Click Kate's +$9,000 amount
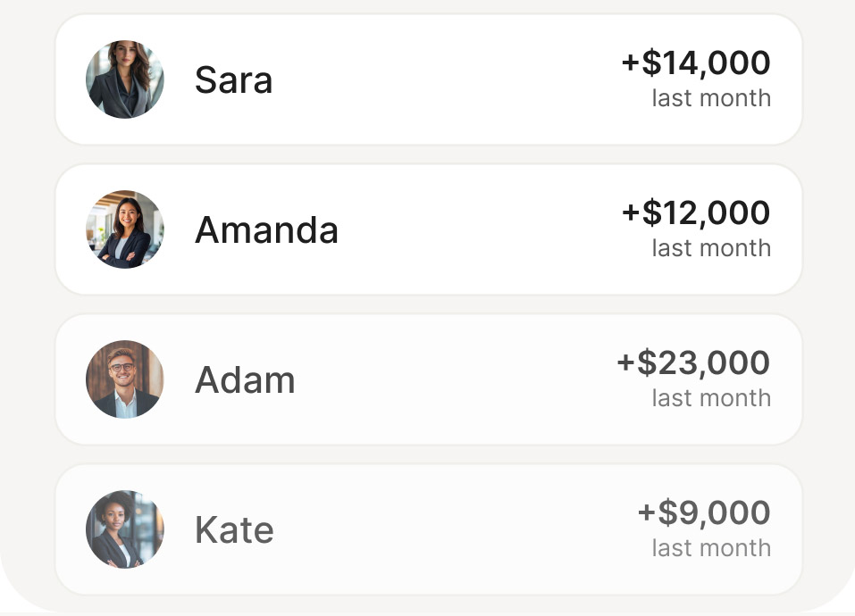The height and width of the screenshot is (616, 855). (704, 512)
